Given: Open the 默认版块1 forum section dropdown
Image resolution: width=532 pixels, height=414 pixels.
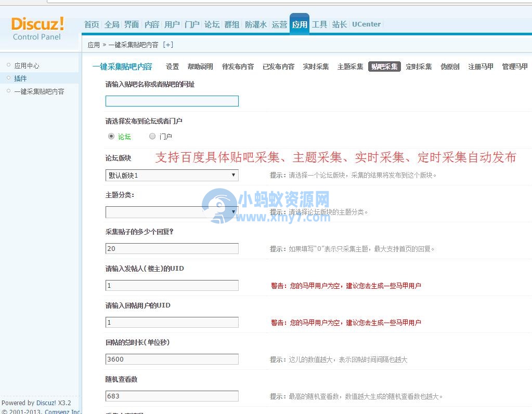Looking at the screenshot, I should pyautogui.click(x=172, y=175).
